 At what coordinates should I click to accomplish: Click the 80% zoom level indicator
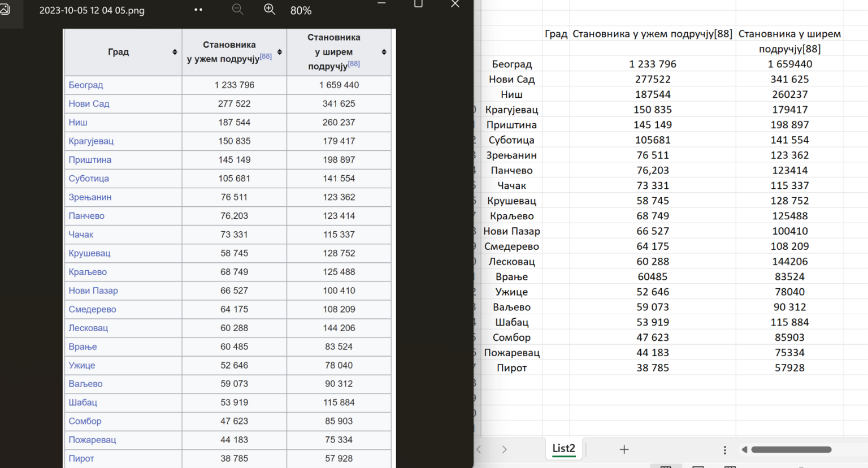coord(301,11)
